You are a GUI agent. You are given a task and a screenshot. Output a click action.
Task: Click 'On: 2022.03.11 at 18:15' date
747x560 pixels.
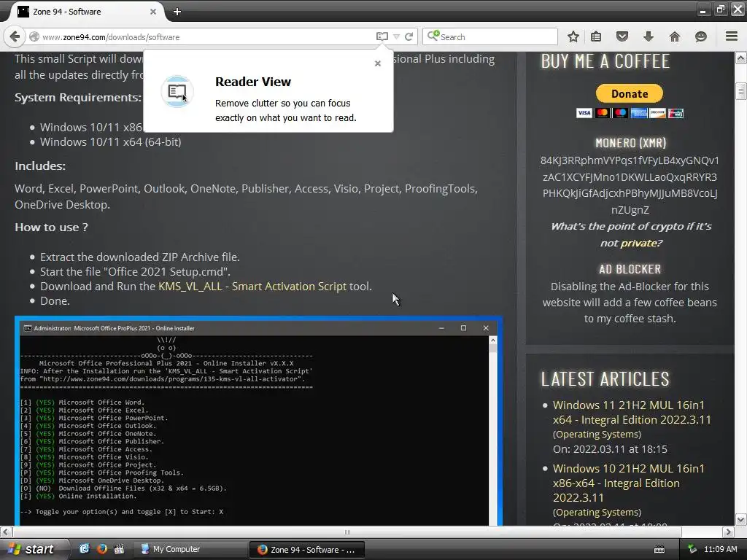click(610, 449)
